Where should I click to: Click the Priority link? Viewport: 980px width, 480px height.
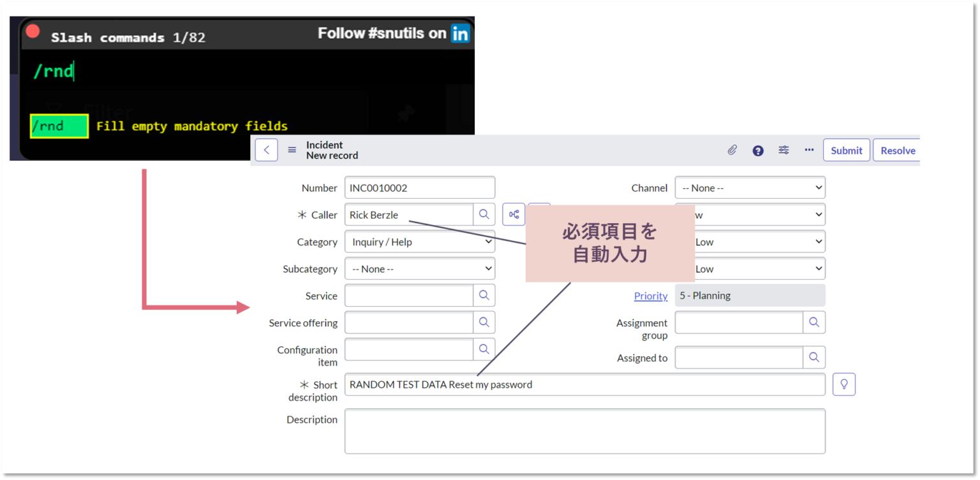point(651,295)
